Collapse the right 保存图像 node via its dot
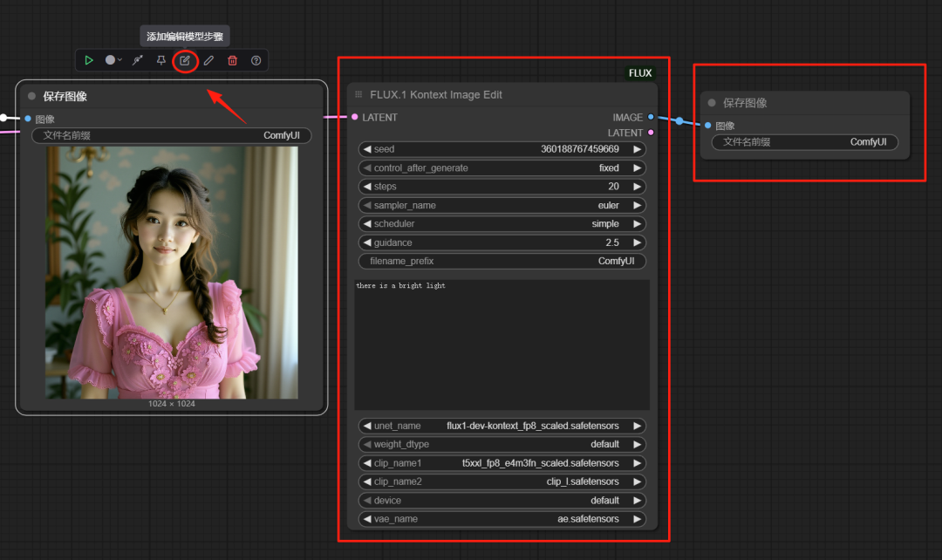Screen dimensions: 942x560 tap(712, 103)
